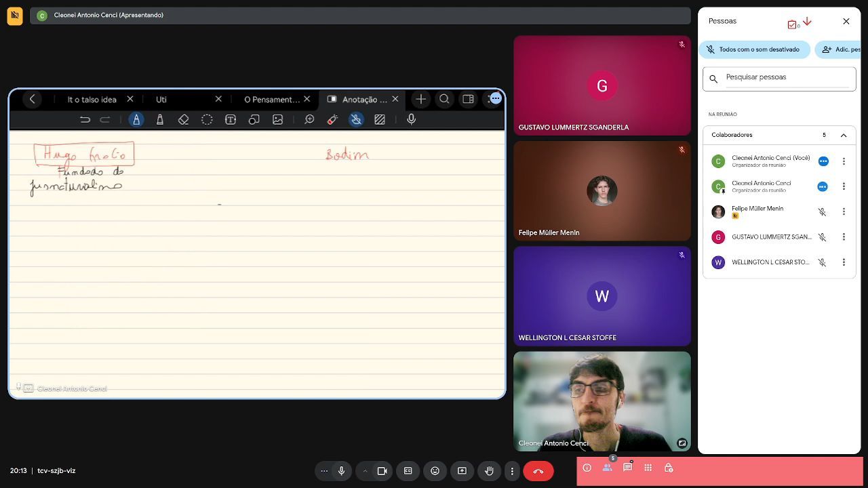The height and width of the screenshot is (488, 868).
Task: Leave the call with red hang-up button
Action: [x=538, y=471]
